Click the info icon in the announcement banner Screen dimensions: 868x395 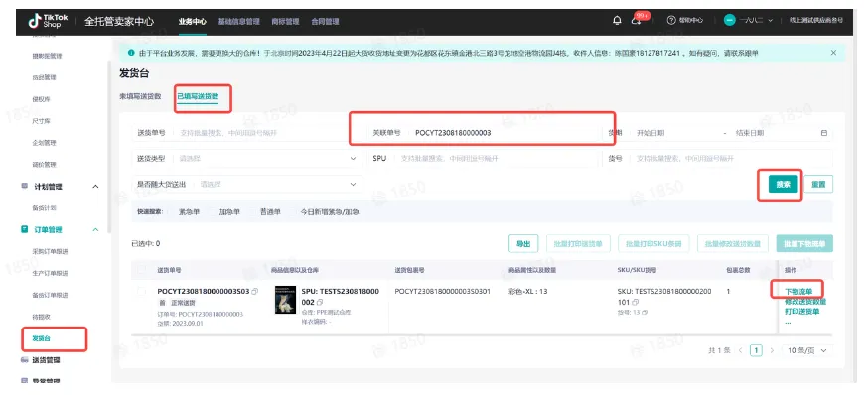131,53
